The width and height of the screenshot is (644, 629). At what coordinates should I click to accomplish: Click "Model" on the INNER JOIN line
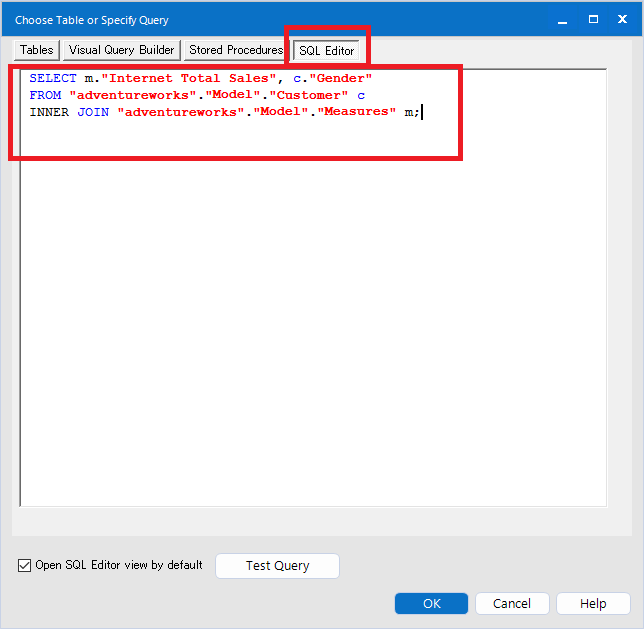pyautogui.click(x=281, y=112)
